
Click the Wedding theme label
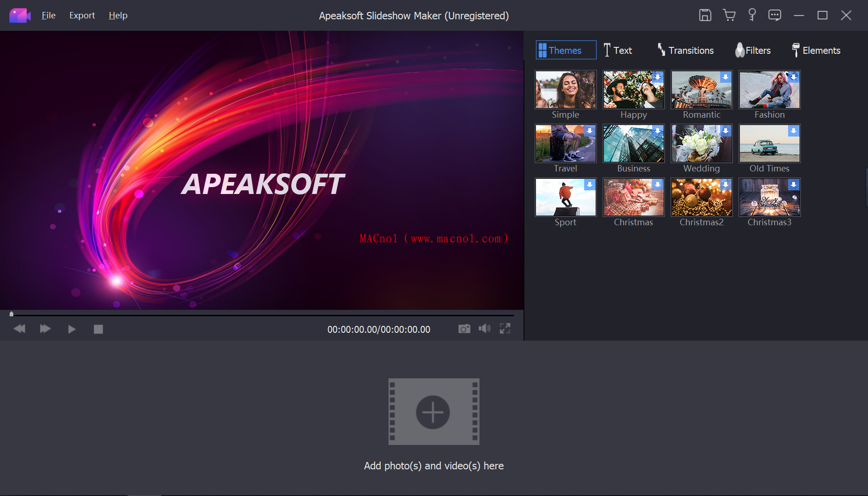(701, 168)
